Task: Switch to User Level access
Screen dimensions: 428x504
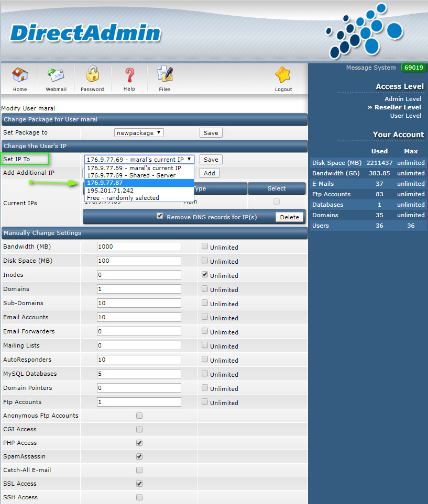Action: pos(405,116)
